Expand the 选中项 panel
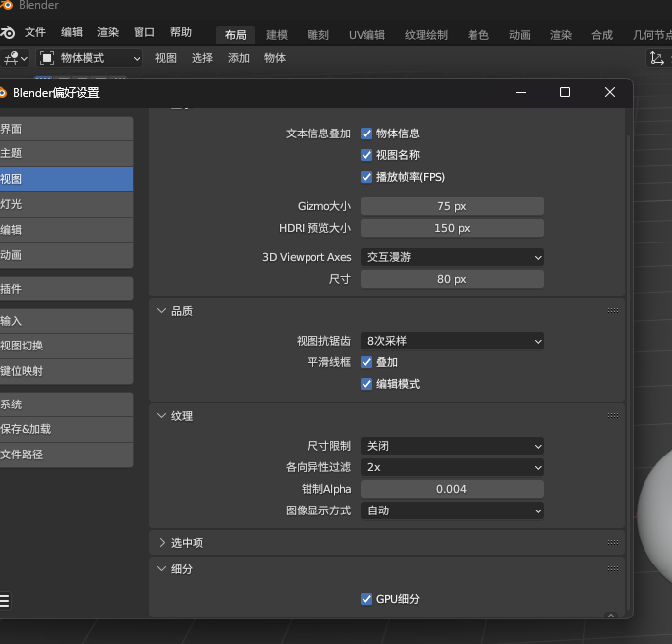This screenshot has height=644, width=672. (x=161, y=543)
